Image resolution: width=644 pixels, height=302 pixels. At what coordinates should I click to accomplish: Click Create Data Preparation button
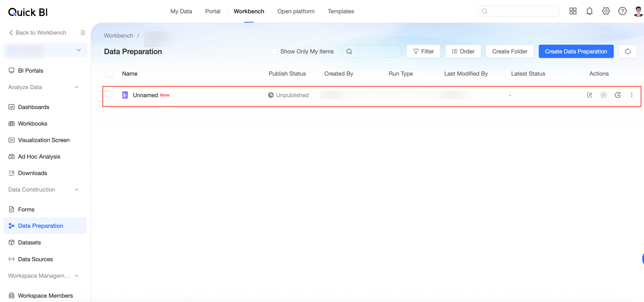(x=576, y=51)
